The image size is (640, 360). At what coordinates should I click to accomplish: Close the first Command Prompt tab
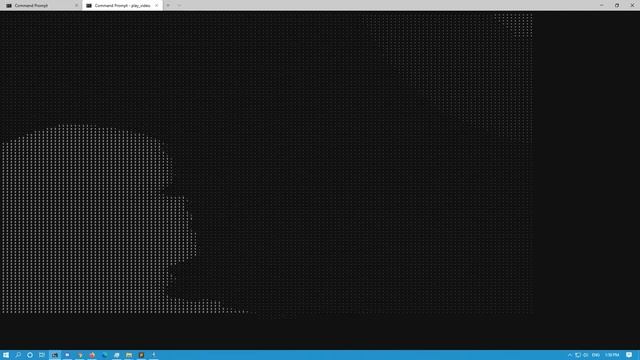click(76, 6)
